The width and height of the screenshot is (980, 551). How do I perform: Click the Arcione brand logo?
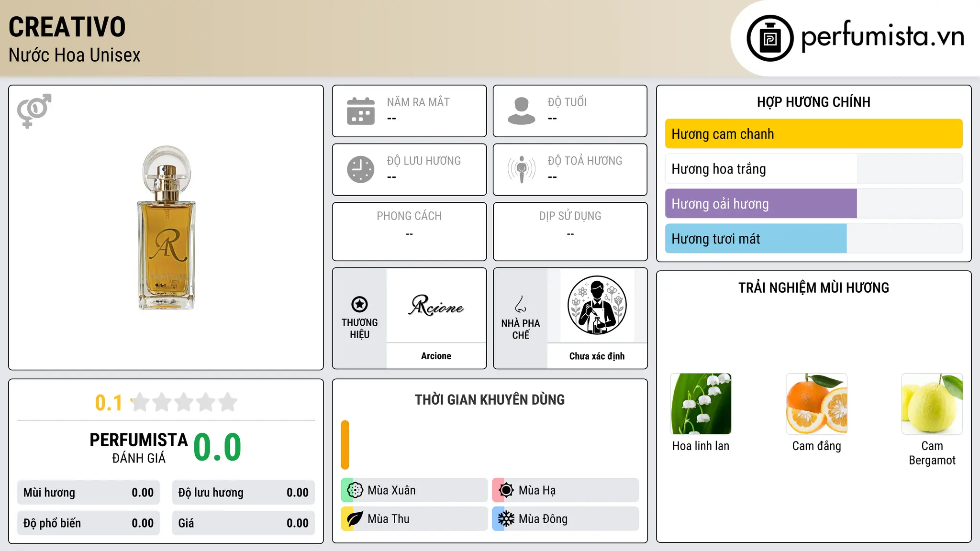[436, 305]
